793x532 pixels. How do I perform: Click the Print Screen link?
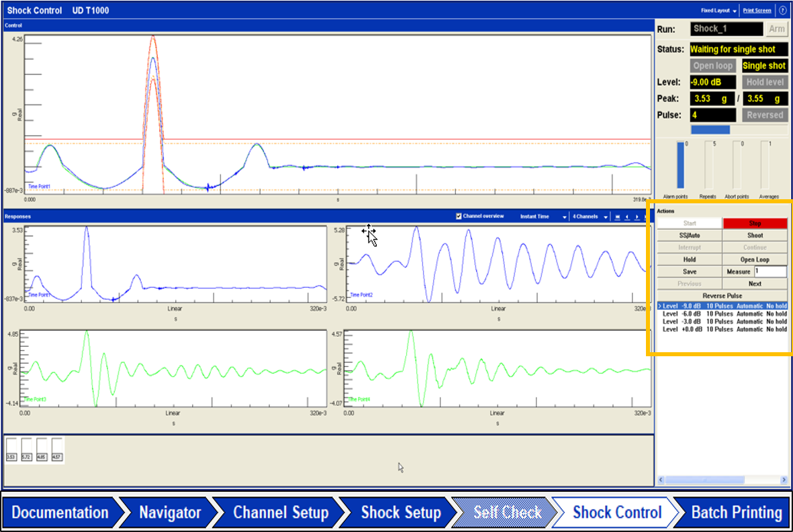(757, 11)
